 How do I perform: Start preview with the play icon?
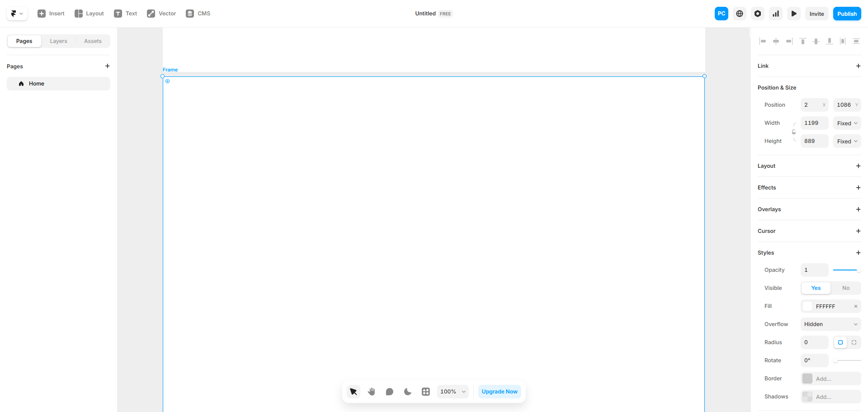tap(794, 14)
